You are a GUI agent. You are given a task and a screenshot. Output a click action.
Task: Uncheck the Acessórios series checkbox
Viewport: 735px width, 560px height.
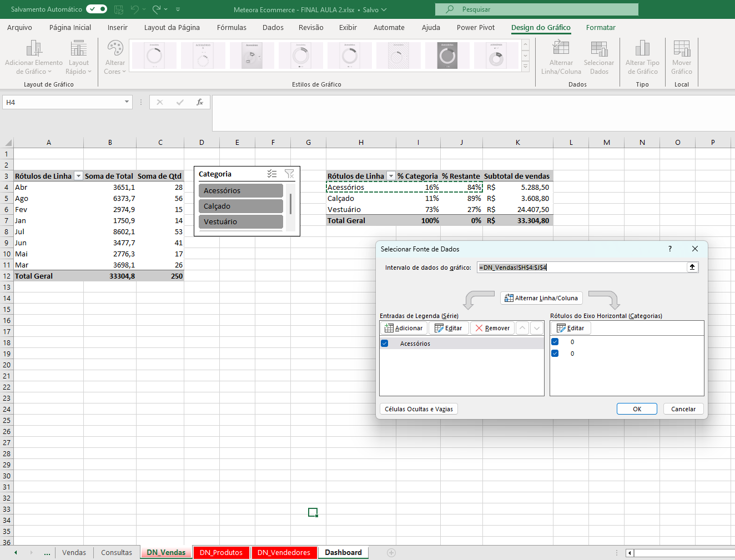coord(384,344)
